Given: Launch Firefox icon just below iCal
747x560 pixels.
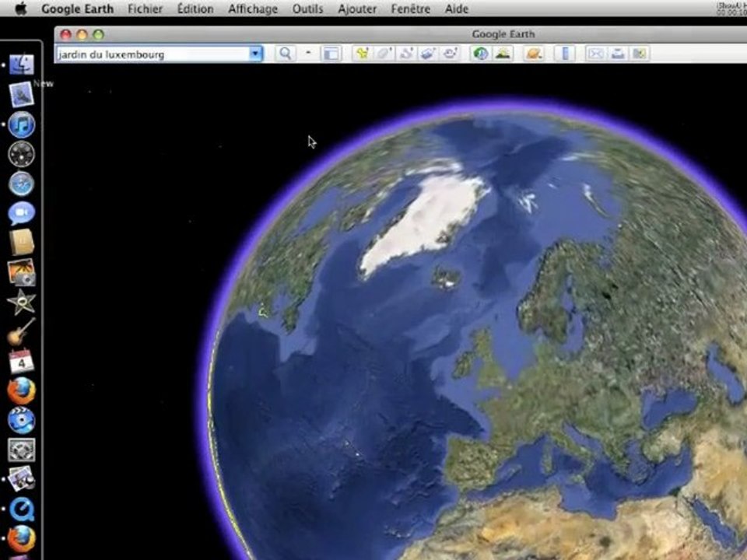Looking at the screenshot, I should coord(22,391).
